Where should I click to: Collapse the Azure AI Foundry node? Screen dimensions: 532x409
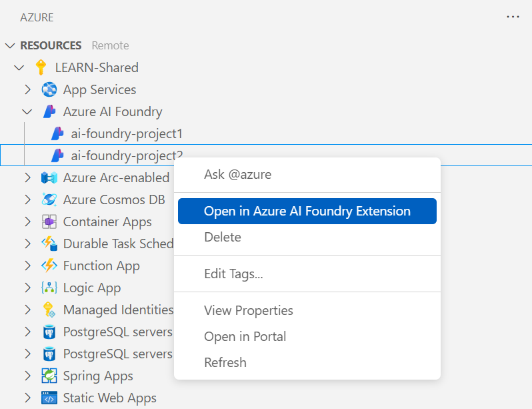[27, 111]
